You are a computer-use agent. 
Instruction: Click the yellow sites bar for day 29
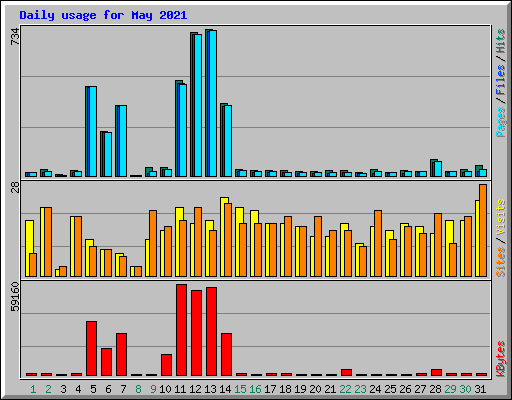tap(448, 248)
